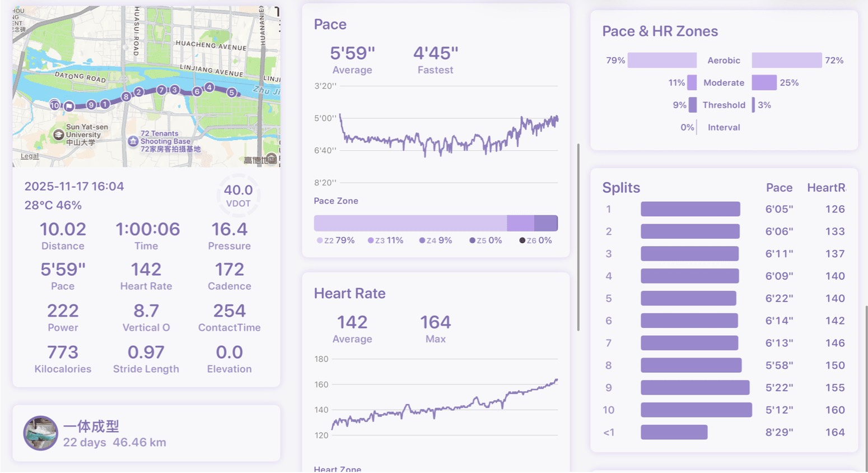Click the Pace Zone distribution bar
Viewport: 868px width, 473px height.
[x=436, y=223]
